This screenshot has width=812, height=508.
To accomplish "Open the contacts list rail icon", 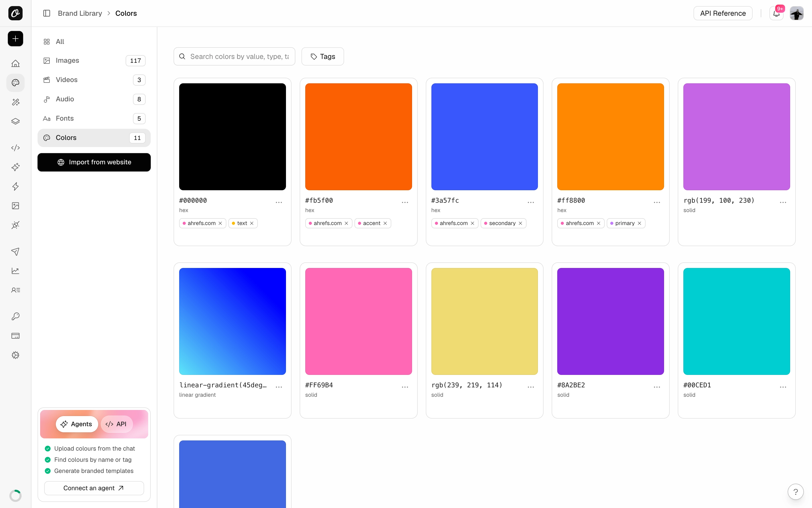I will click(15, 290).
